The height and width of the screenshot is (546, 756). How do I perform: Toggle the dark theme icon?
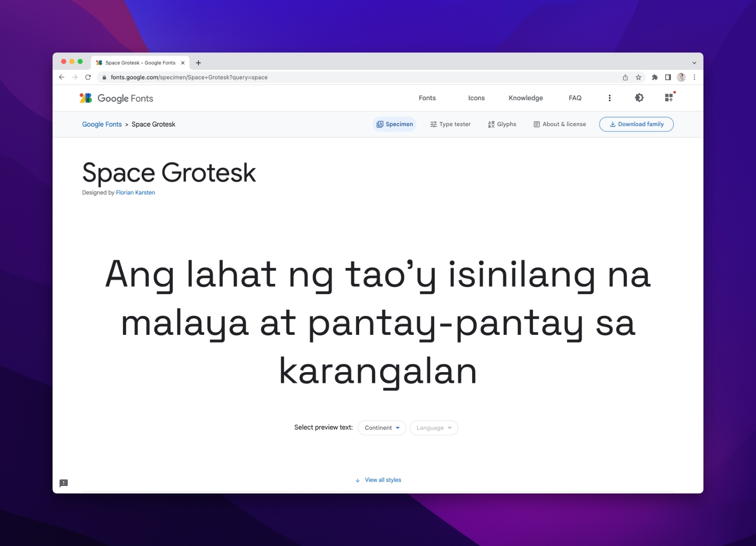click(639, 98)
